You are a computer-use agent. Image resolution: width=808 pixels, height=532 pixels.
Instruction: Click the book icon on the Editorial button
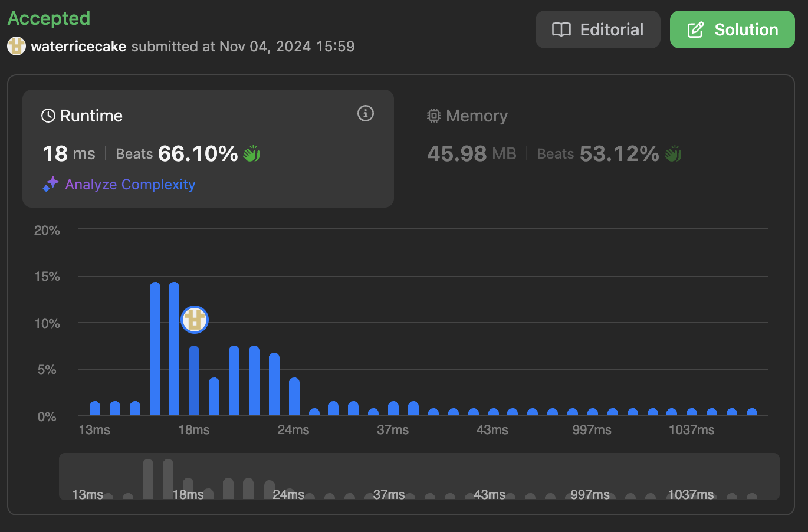(x=561, y=29)
